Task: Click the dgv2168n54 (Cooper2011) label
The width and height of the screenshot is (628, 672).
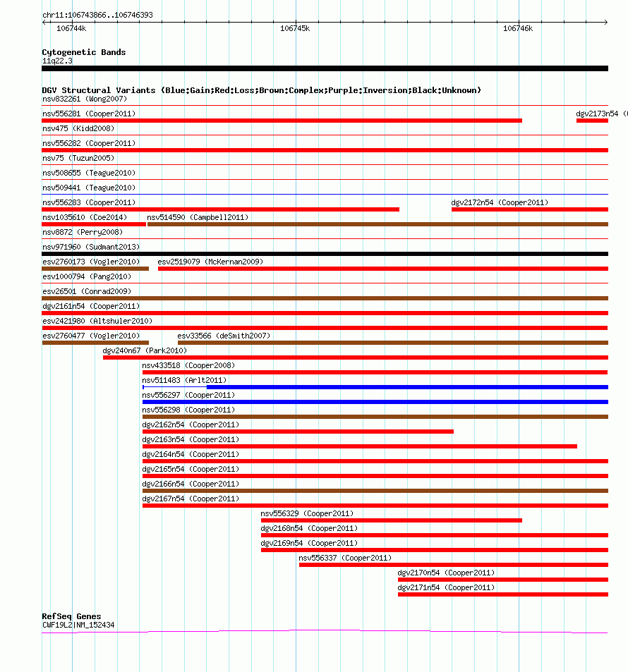Action: (x=309, y=528)
